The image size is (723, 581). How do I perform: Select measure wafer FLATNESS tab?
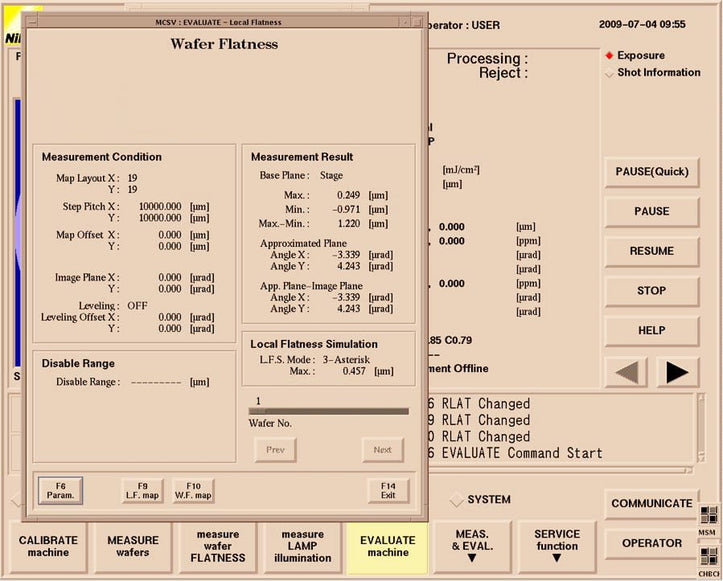pyautogui.click(x=218, y=546)
